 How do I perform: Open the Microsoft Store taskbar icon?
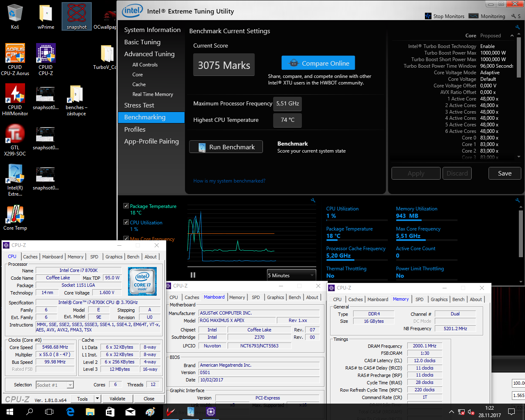tap(110, 412)
